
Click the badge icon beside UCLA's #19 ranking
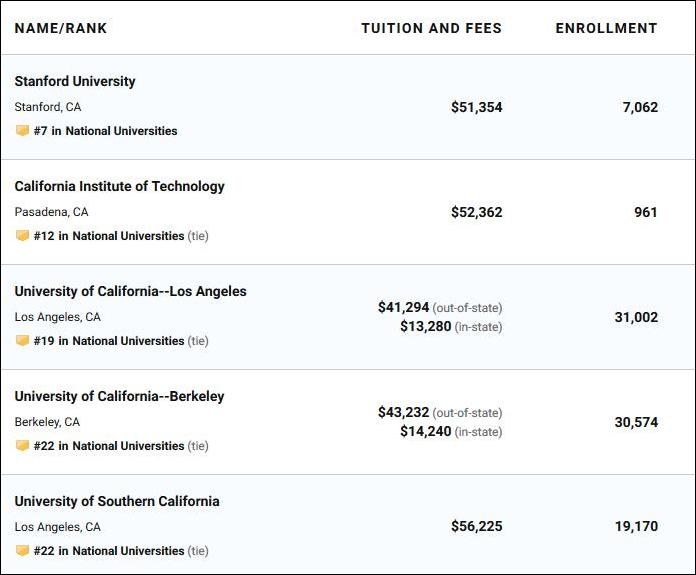coord(22,341)
